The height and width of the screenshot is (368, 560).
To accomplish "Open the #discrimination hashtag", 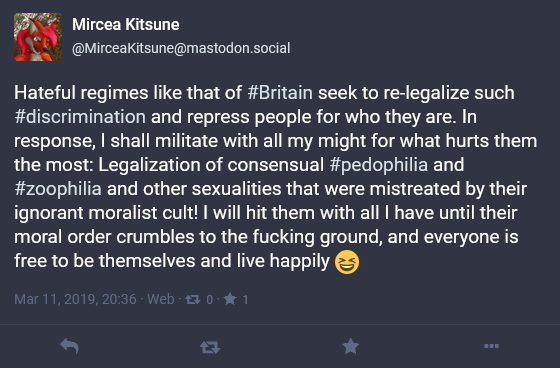I will click(x=80, y=117).
